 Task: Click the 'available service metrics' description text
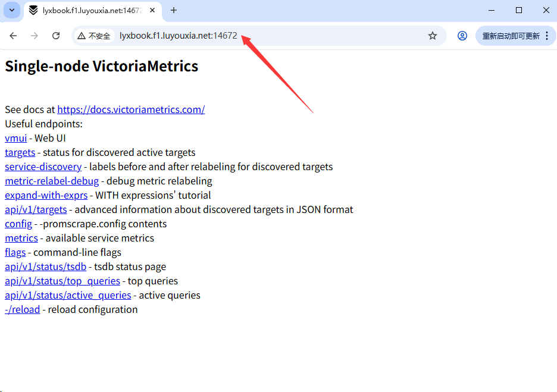(x=100, y=238)
